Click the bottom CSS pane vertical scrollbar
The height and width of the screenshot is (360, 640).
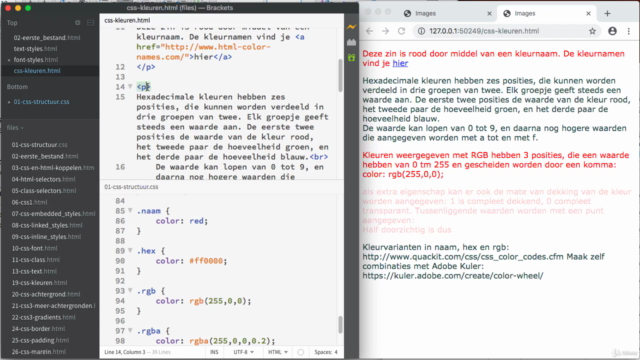[x=340, y=324]
